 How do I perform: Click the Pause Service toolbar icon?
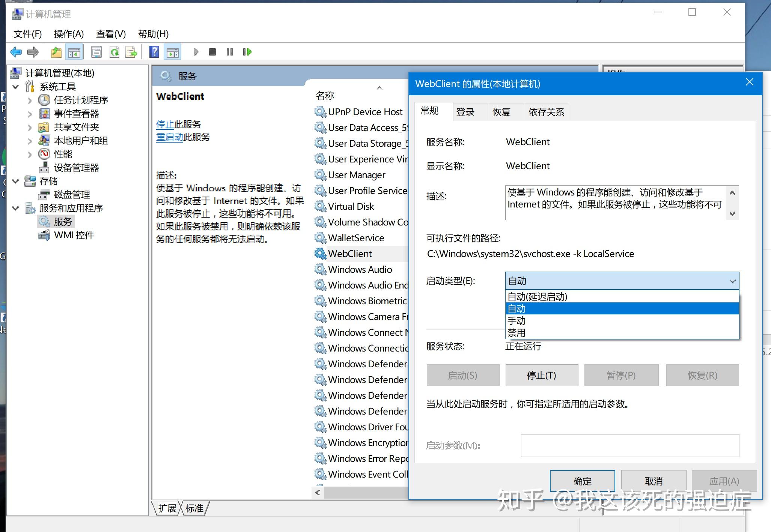(x=230, y=52)
